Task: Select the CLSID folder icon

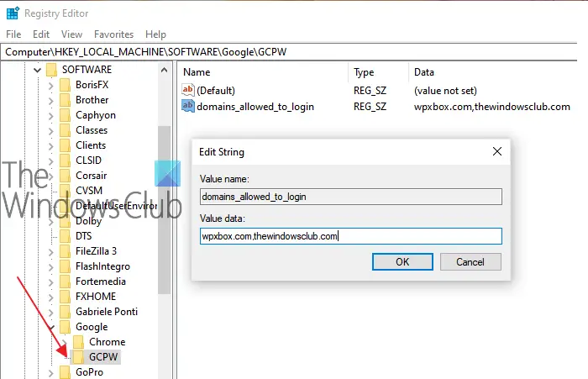Action: point(65,161)
